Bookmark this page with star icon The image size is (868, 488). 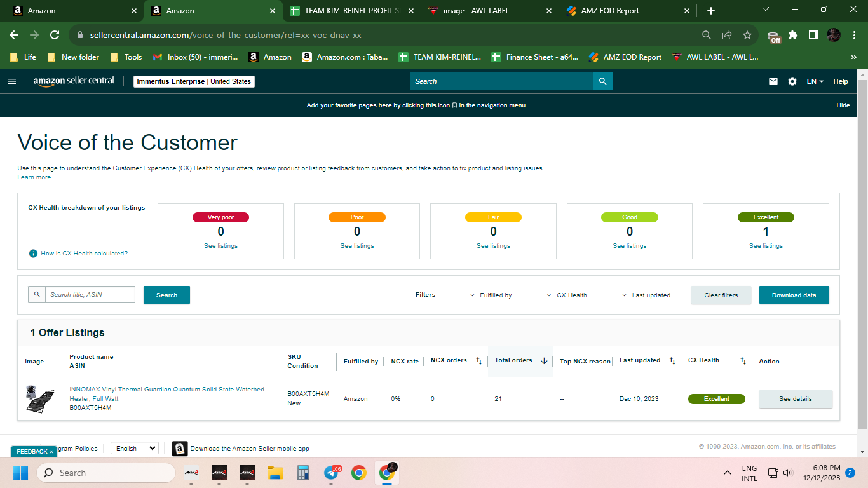coord(747,35)
